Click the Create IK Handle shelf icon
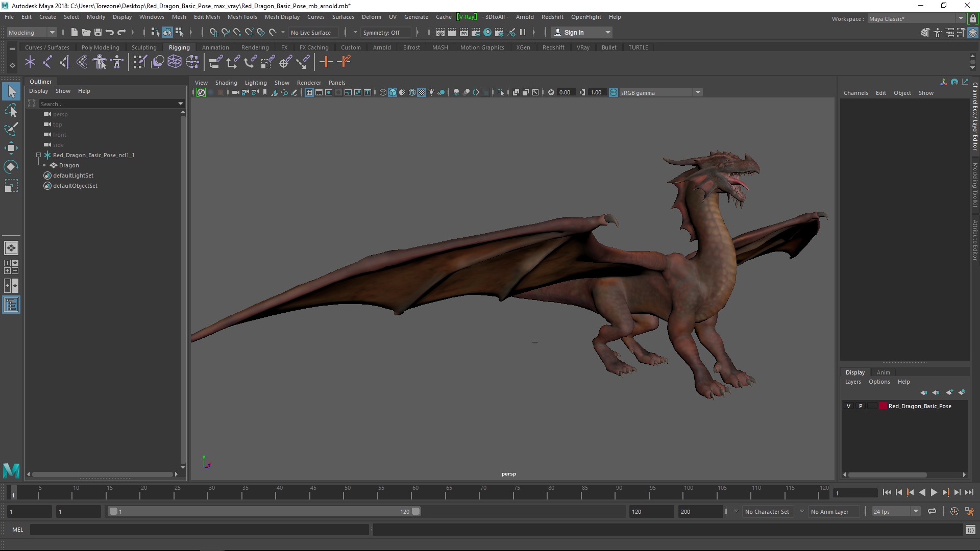The width and height of the screenshot is (980, 551). pos(64,62)
